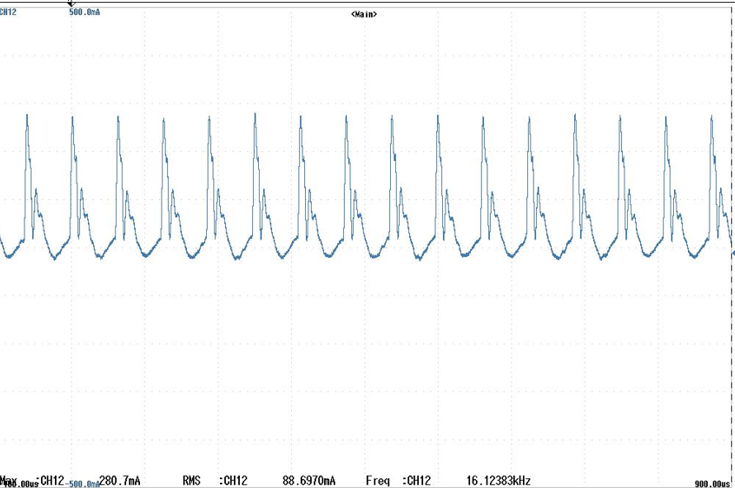This screenshot has height=488, width=735.
Task: Click the CH12 label beside Freq
Action: click(416, 480)
